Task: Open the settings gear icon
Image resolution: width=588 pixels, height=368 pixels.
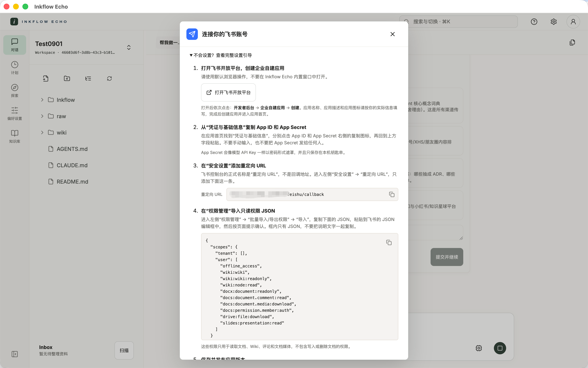Action: [x=553, y=22]
